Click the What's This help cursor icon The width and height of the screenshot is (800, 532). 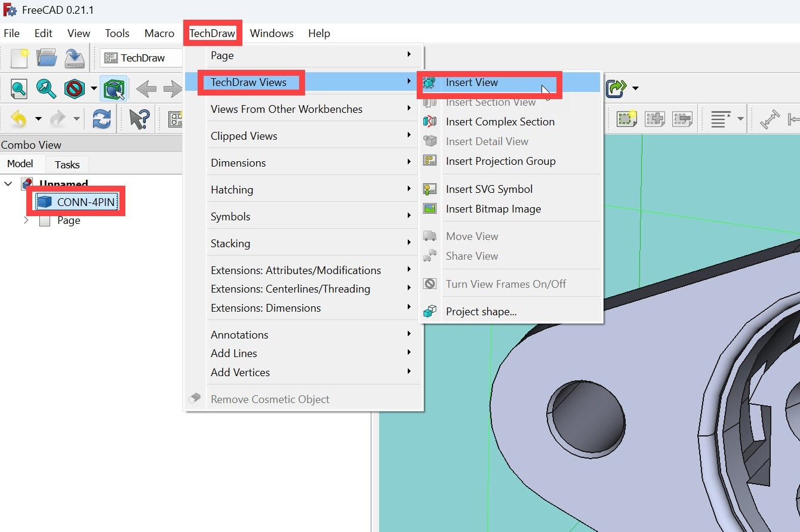(x=139, y=119)
